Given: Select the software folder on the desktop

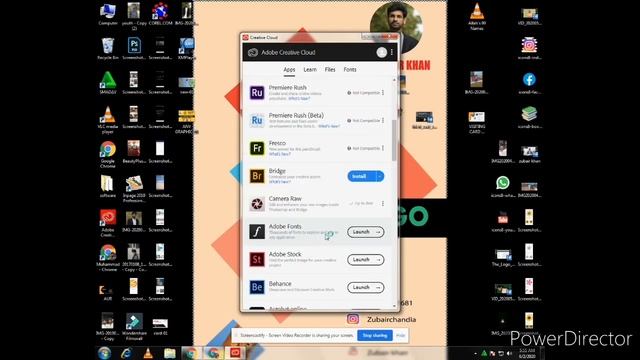Looking at the screenshot, I should (x=108, y=187).
